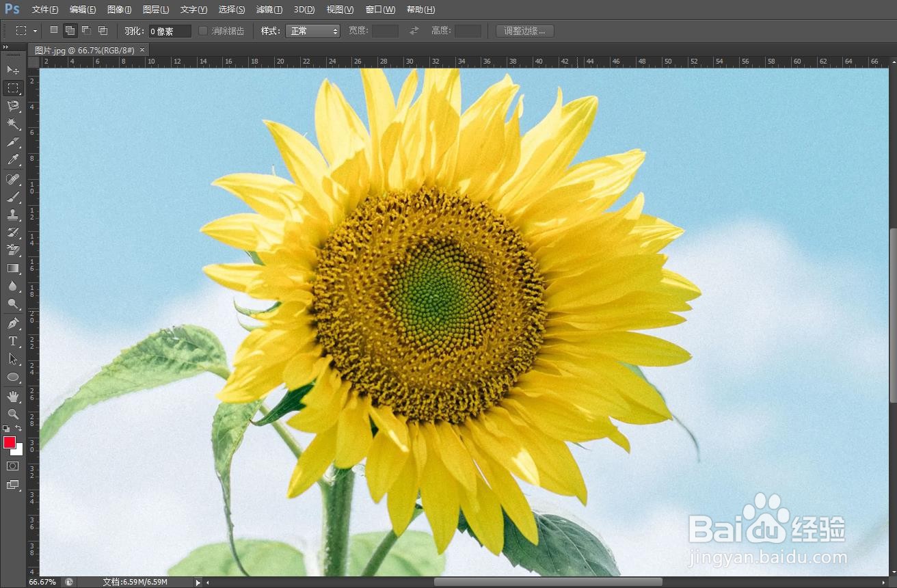Select the Move tool
This screenshot has width=897, height=588.
pos(13,70)
